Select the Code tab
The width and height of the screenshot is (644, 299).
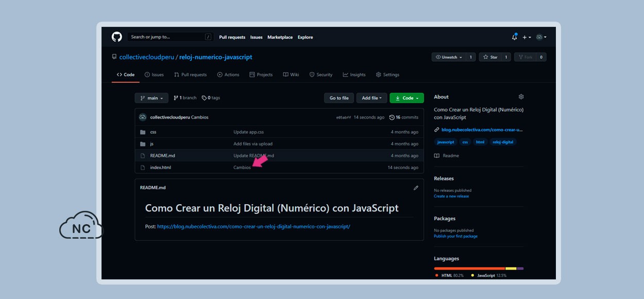(126, 75)
